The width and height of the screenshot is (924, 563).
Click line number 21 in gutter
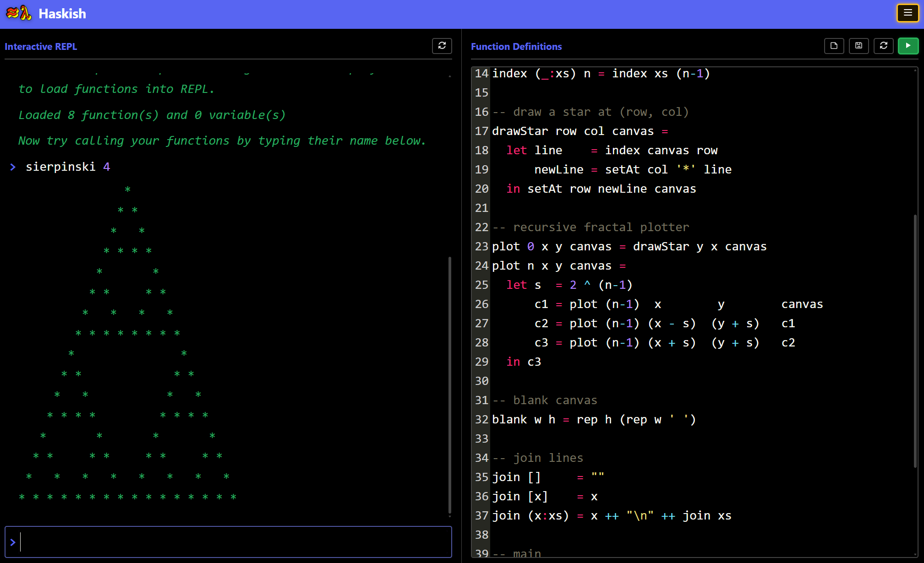click(481, 208)
